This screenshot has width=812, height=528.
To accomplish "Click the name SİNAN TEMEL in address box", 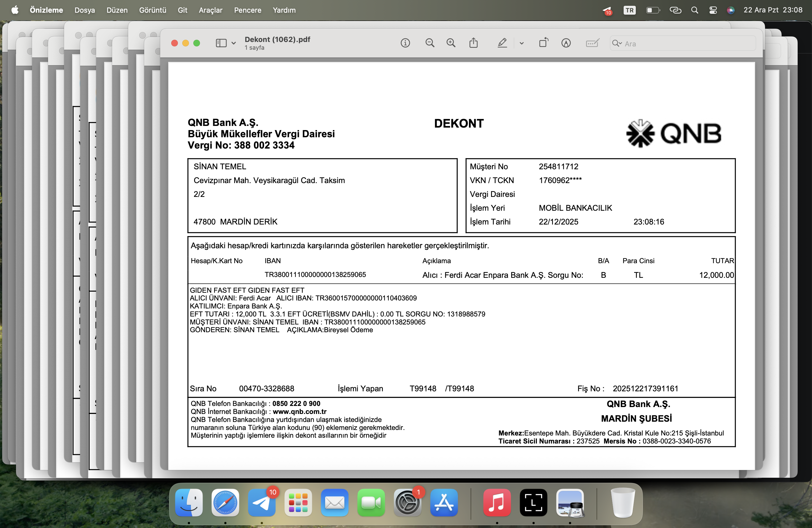I will [220, 167].
